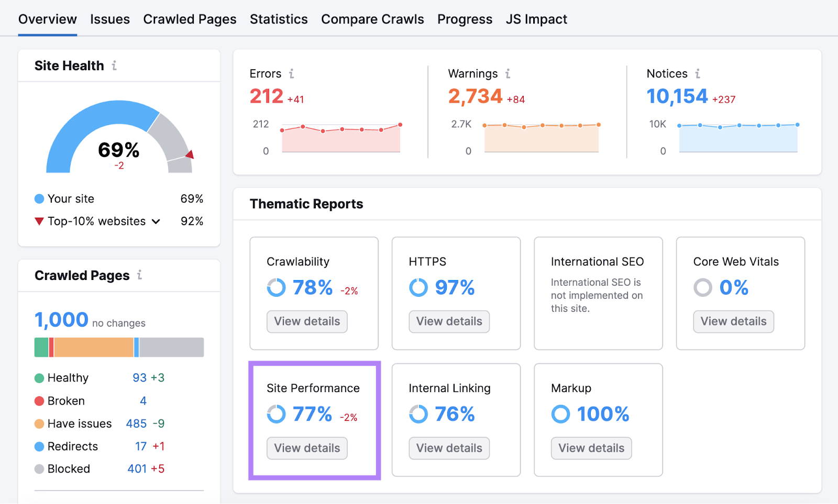This screenshot has height=504, width=838.
Task: Open the Statistics tab
Action: [x=279, y=19]
